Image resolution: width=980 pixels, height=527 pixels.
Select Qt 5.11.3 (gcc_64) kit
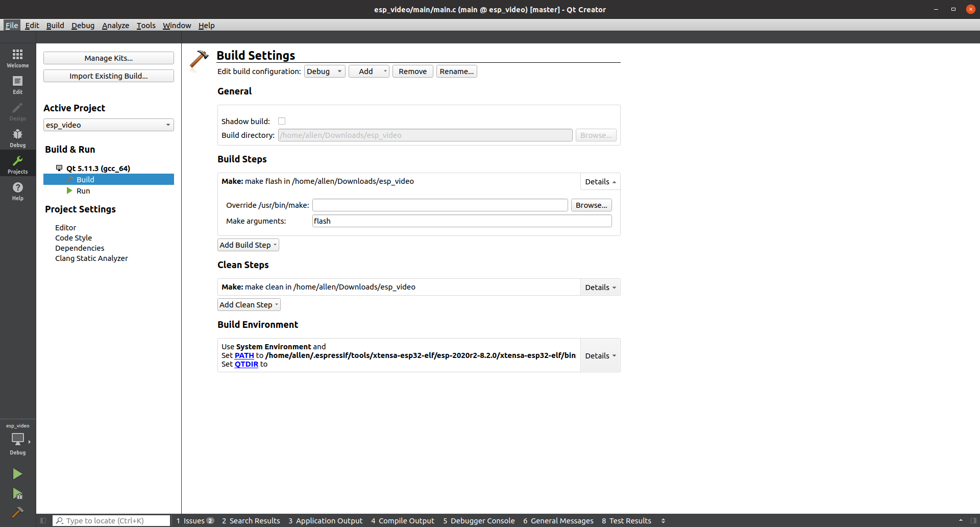98,169
